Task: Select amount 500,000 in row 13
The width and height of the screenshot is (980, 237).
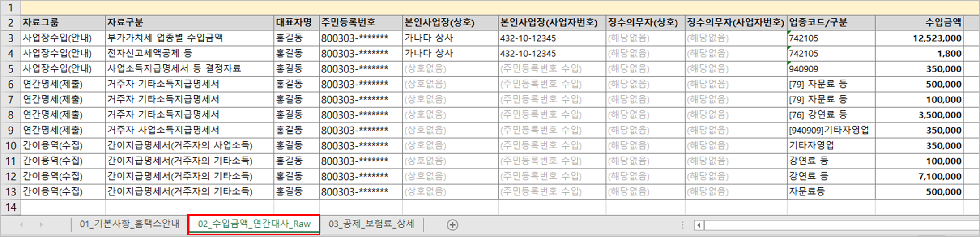Action: (920, 191)
